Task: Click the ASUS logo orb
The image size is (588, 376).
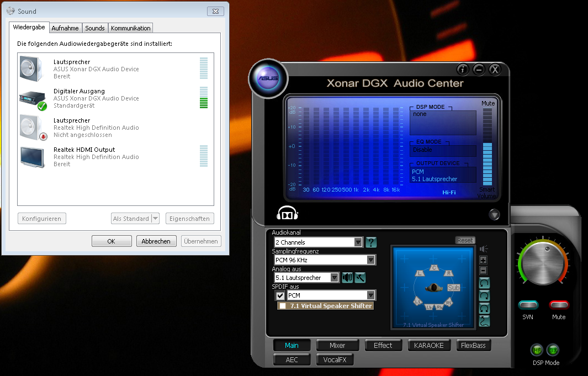Action: click(268, 78)
